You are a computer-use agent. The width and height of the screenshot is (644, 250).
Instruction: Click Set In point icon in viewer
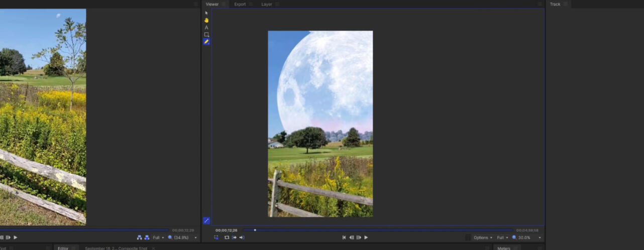[x=234, y=237]
